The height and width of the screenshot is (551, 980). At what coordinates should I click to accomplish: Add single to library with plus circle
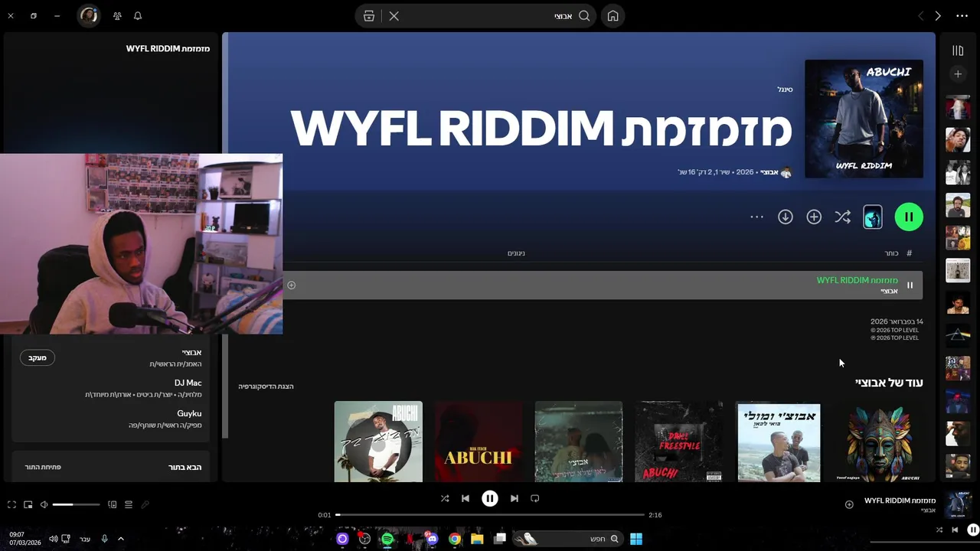814,217
